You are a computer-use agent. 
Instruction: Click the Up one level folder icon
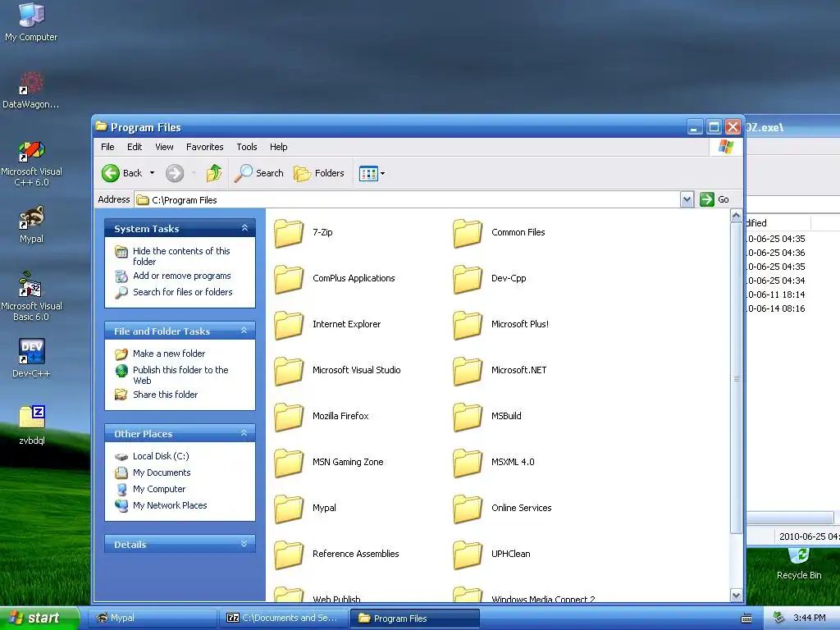pos(214,173)
